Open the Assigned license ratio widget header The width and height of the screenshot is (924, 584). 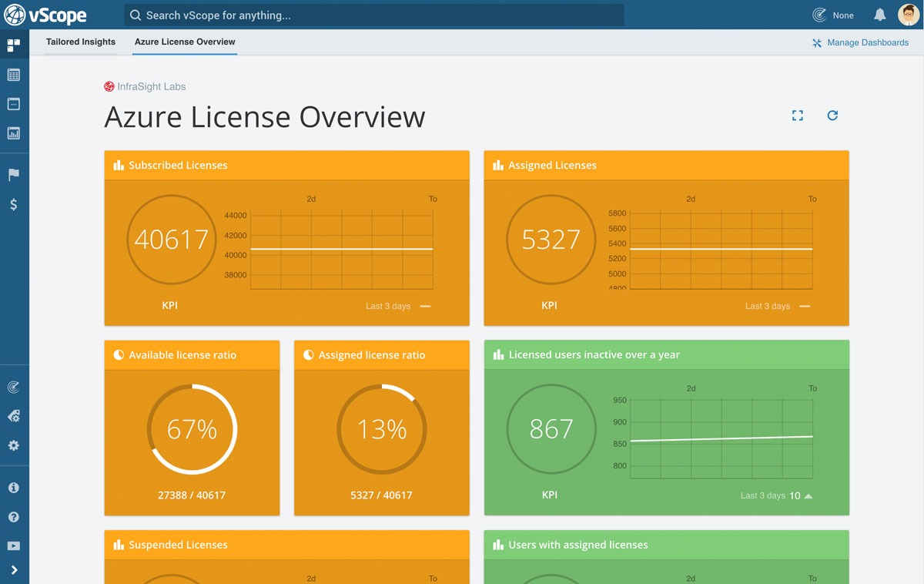pyautogui.click(x=382, y=354)
